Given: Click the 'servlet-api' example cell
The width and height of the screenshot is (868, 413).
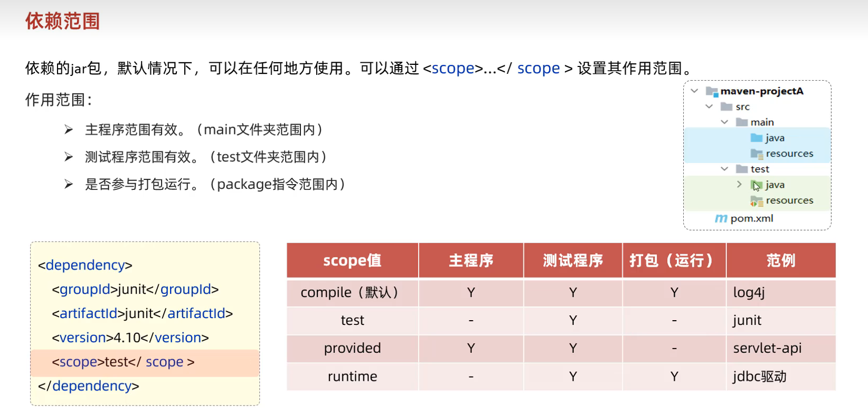Looking at the screenshot, I should [x=767, y=348].
